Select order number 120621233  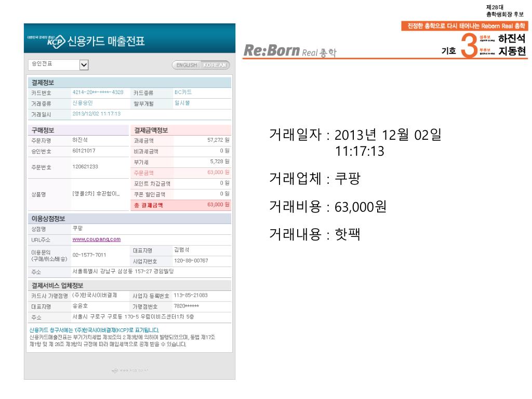tap(85, 167)
